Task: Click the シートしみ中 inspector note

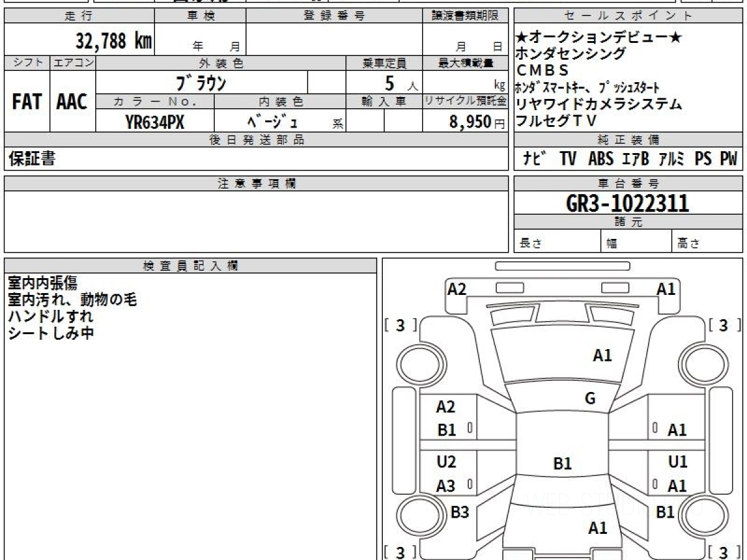Action: 50,333
